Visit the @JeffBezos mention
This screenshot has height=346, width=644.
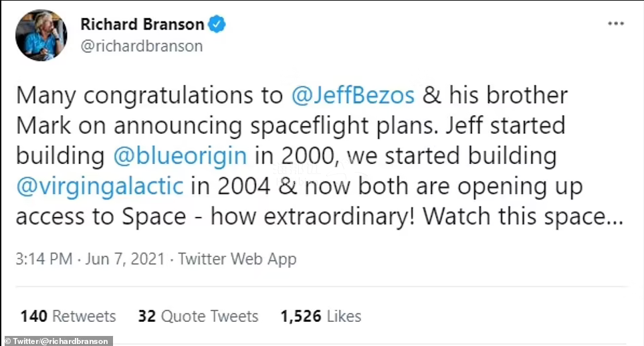coord(354,95)
